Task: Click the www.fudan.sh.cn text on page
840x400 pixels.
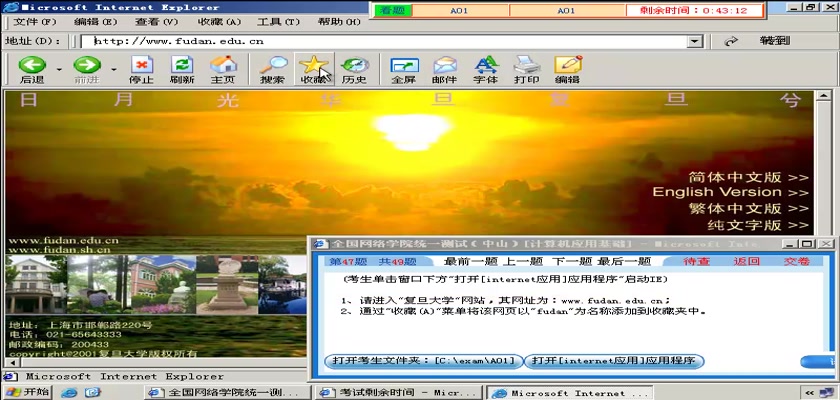Action: tap(59, 249)
